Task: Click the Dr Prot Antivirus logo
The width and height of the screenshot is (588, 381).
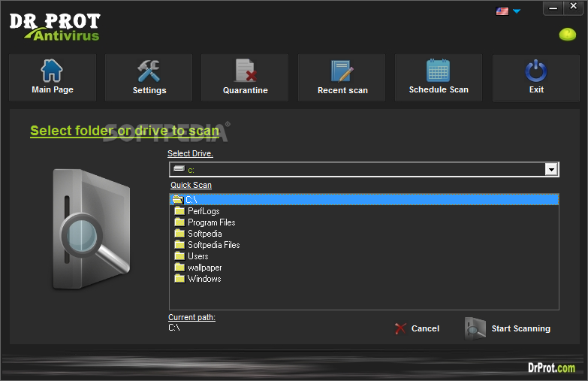Action: (55, 26)
